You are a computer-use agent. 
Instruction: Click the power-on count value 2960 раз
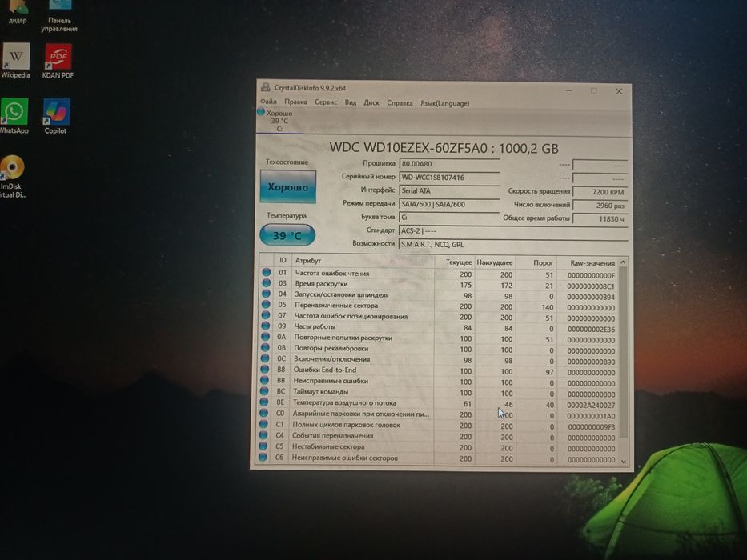point(600,206)
